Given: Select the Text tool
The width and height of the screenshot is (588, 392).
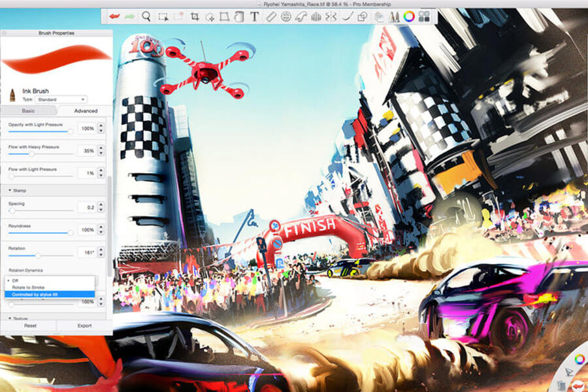Looking at the screenshot, I should pyautogui.click(x=255, y=16).
